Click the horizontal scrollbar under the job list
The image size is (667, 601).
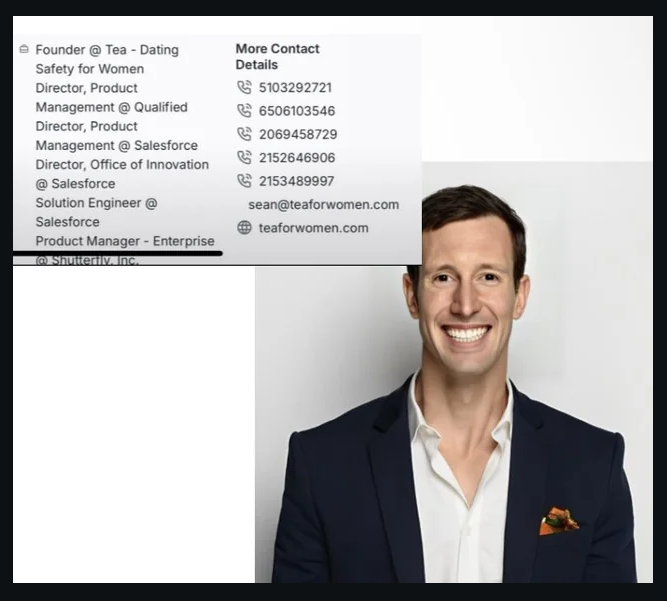point(118,254)
